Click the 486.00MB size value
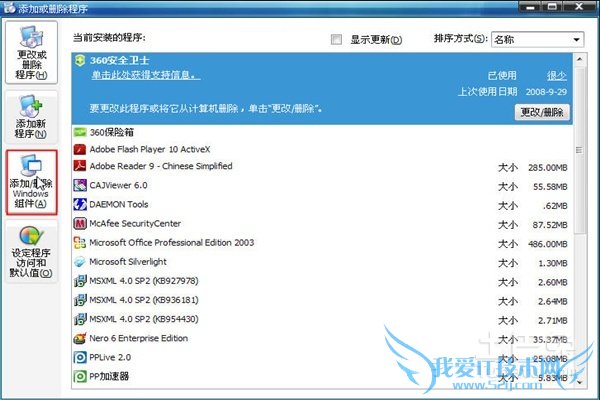 click(x=548, y=244)
